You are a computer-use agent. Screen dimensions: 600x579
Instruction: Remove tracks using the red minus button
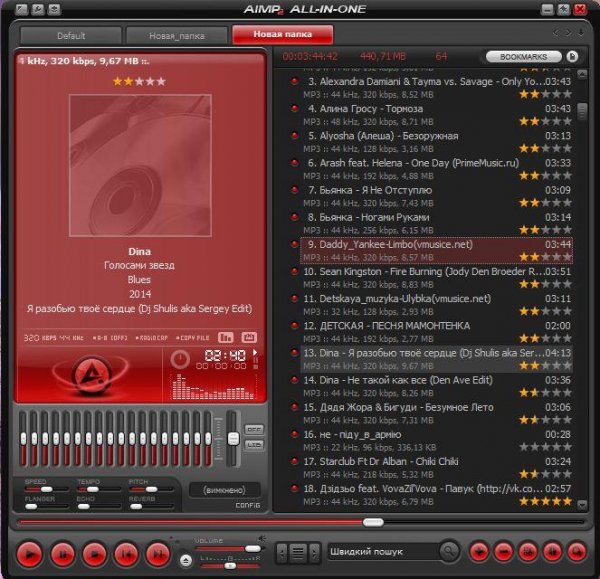[x=503, y=552]
